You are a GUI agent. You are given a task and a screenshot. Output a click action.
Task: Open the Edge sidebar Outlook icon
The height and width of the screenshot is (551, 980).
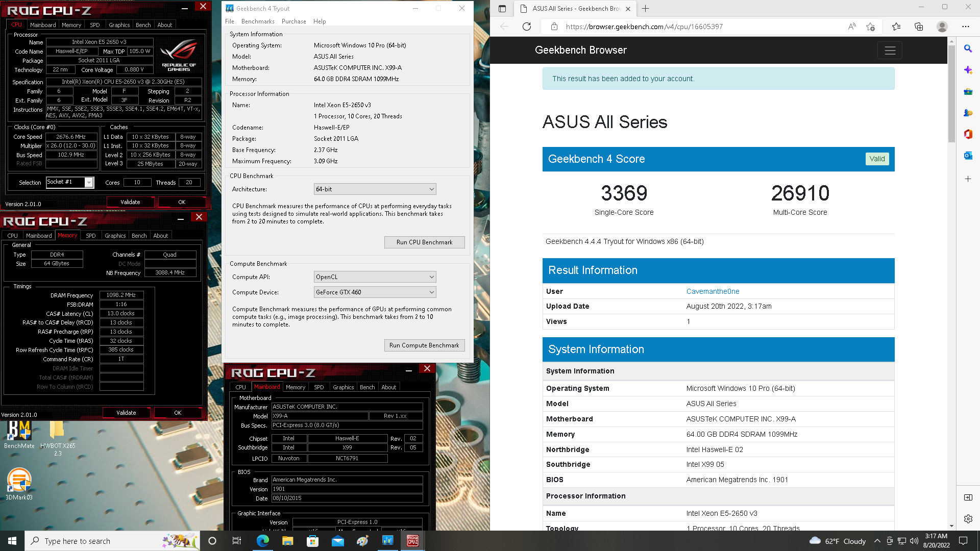pos(968,156)
